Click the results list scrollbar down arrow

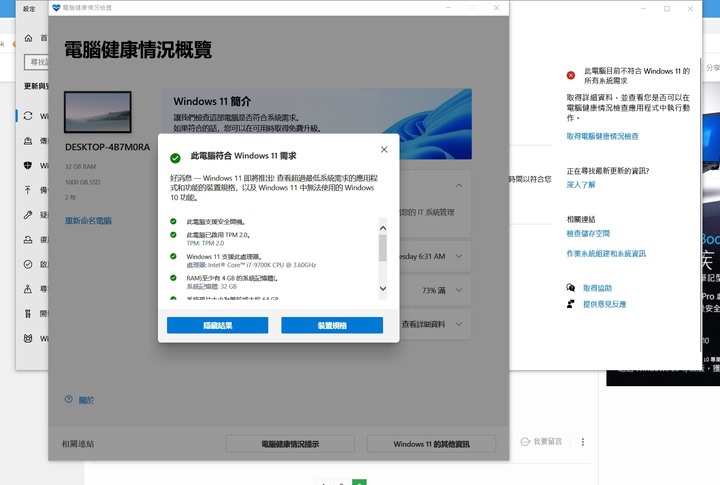point(382,288)
